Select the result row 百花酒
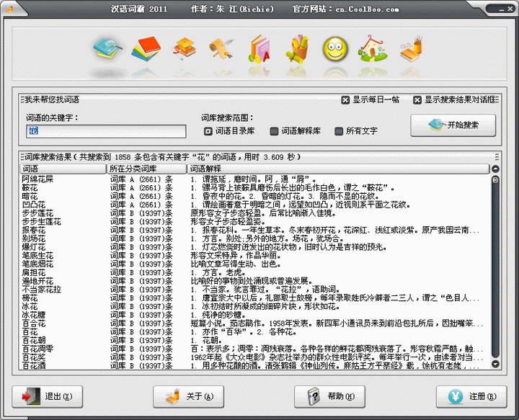This screenshot has width=519, height=420. coord(255,366)
